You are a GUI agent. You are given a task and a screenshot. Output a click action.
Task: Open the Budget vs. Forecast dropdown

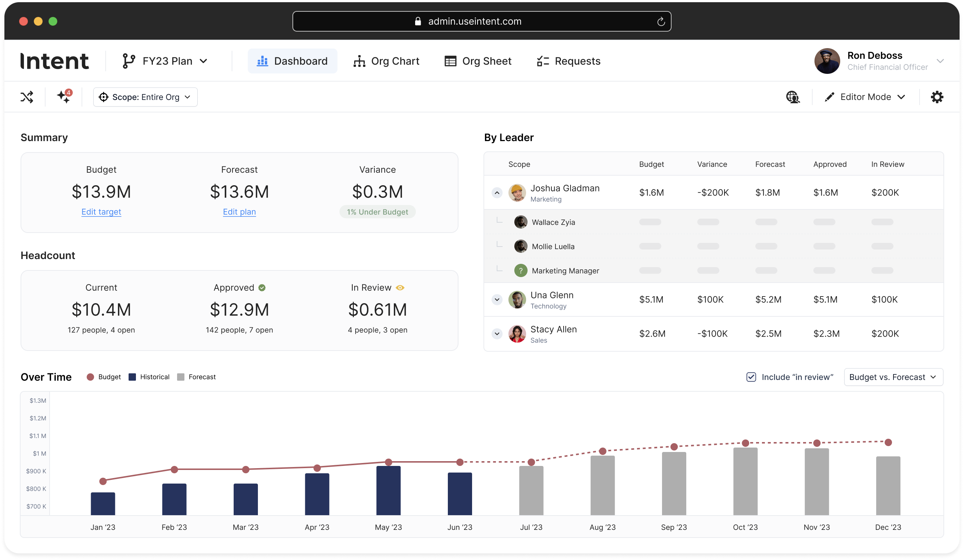pos(893,377)
